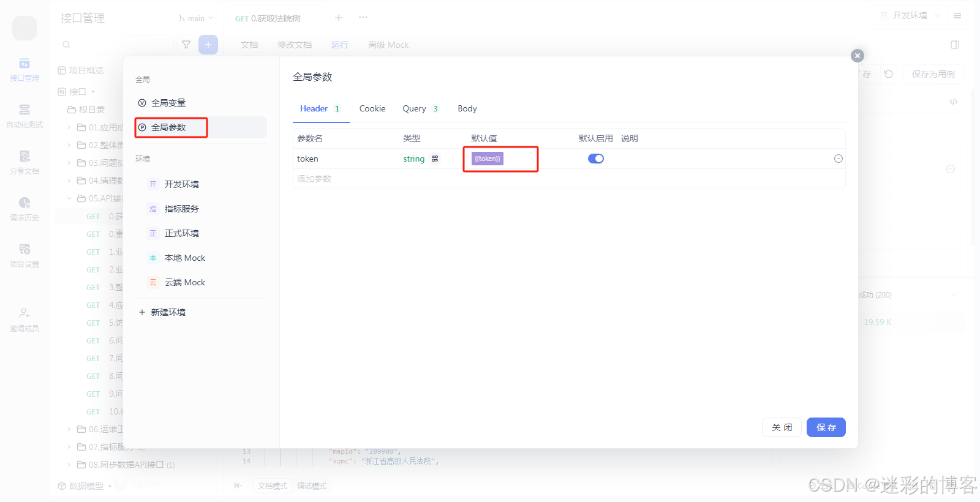The height and width of the screenshot is (502, 980).
Task: Select 全局参数 in dialog menu
Action: 201,127
